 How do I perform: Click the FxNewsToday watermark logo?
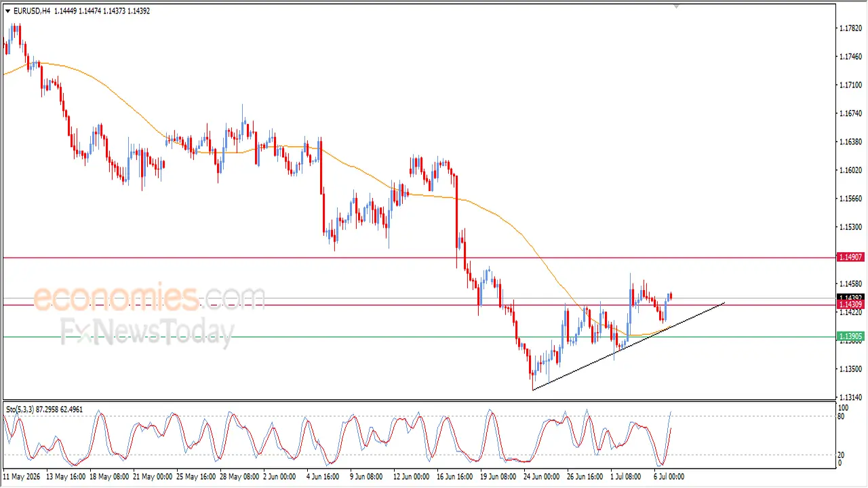[147, 332]
